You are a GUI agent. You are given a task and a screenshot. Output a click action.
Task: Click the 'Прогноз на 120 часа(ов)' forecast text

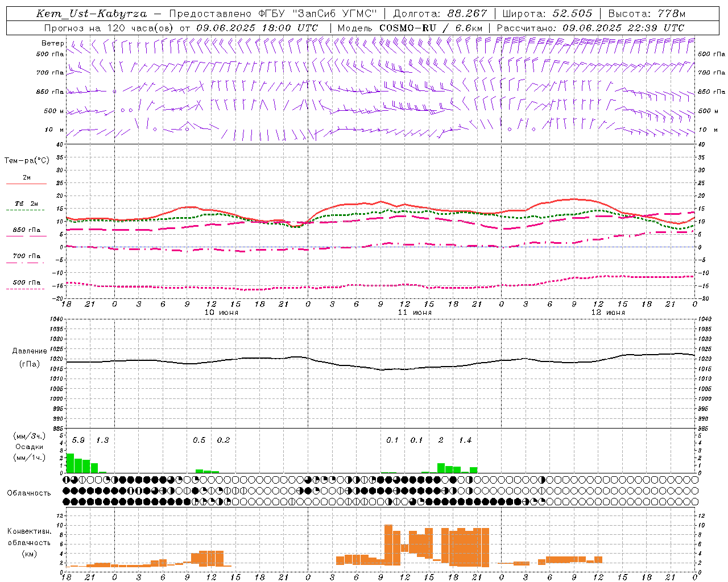click(x=110, y=28)
